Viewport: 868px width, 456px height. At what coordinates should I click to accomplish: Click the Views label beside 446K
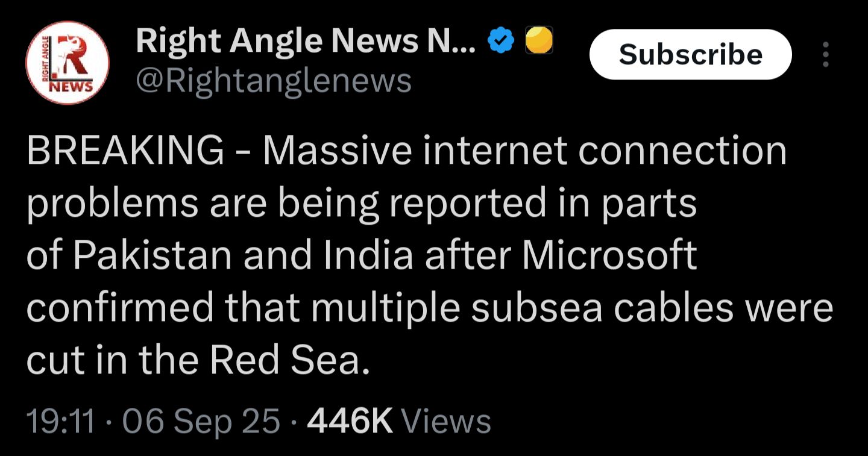coord(445,421)
